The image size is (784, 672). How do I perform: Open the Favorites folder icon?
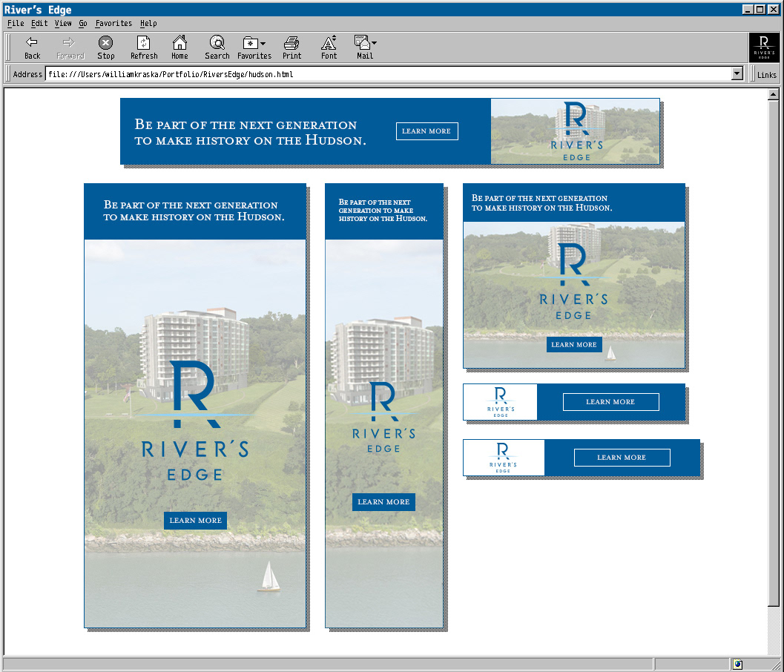coord(250,42)
